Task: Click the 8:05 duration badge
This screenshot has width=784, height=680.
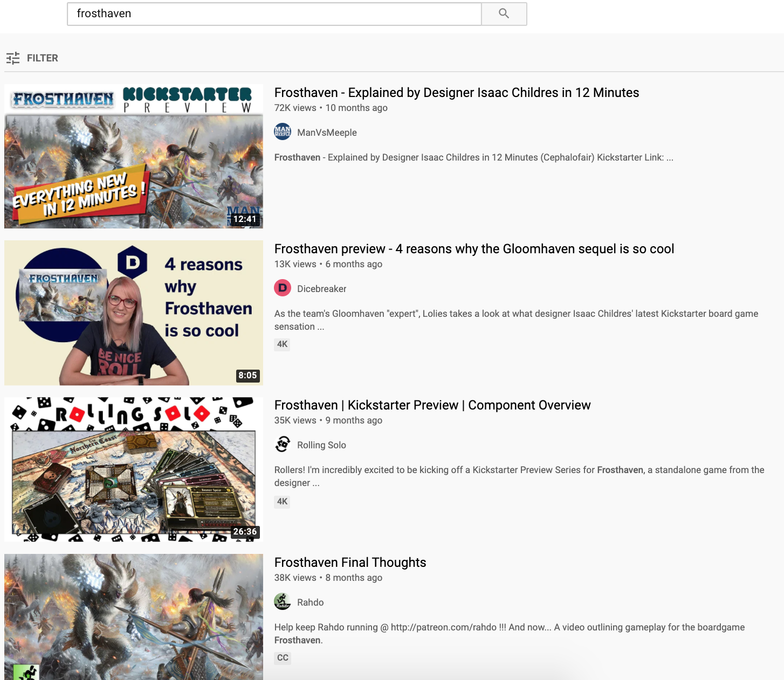Action: (x=247, y=376)
